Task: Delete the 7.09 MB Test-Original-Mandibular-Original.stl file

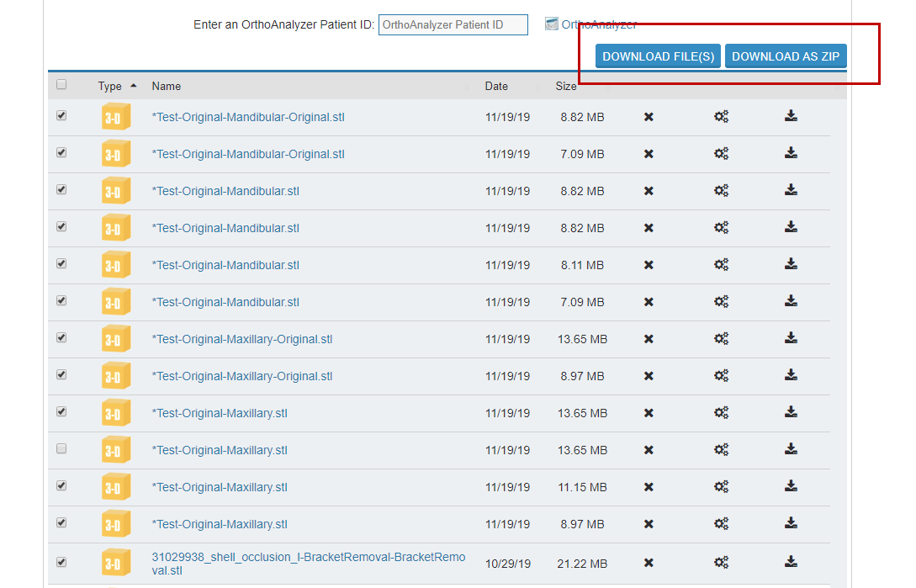Action: coord(649,154)
